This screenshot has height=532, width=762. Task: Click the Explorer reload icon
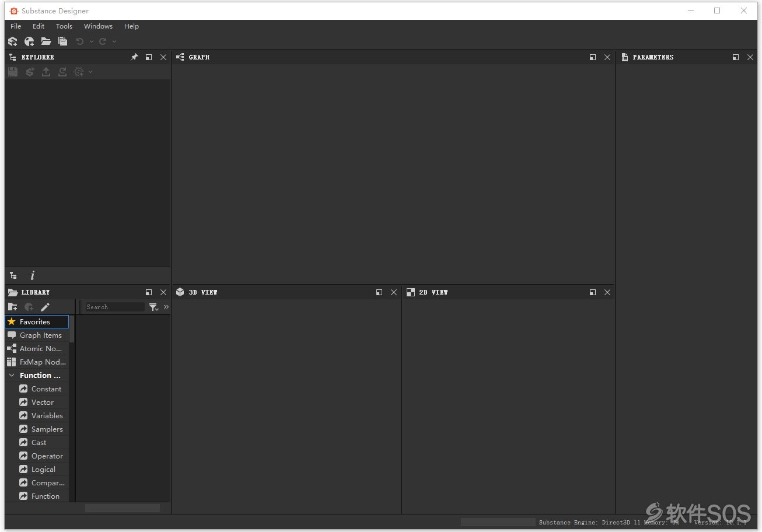[x=62, y=72]
